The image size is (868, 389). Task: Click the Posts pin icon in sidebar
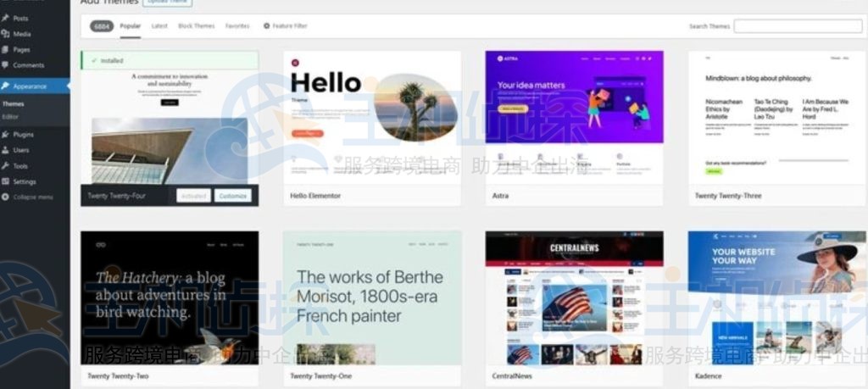coord(5,19)
